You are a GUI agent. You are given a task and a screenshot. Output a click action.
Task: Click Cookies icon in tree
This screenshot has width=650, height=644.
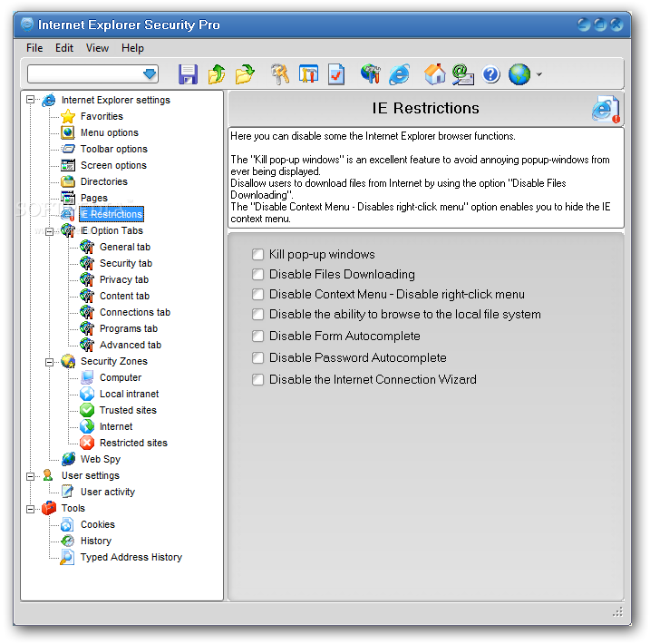click(68, 524)
